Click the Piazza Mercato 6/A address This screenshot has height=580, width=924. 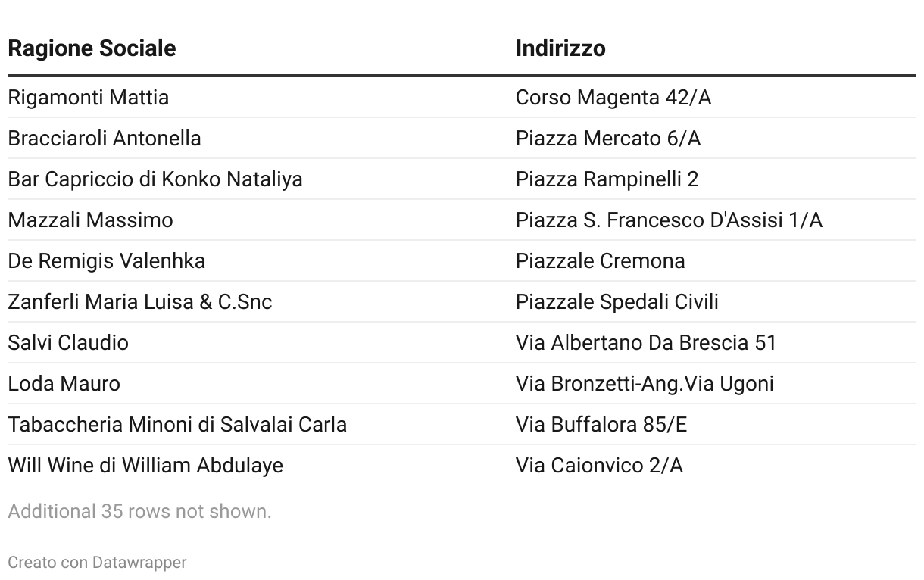click(x=608, y=139)
